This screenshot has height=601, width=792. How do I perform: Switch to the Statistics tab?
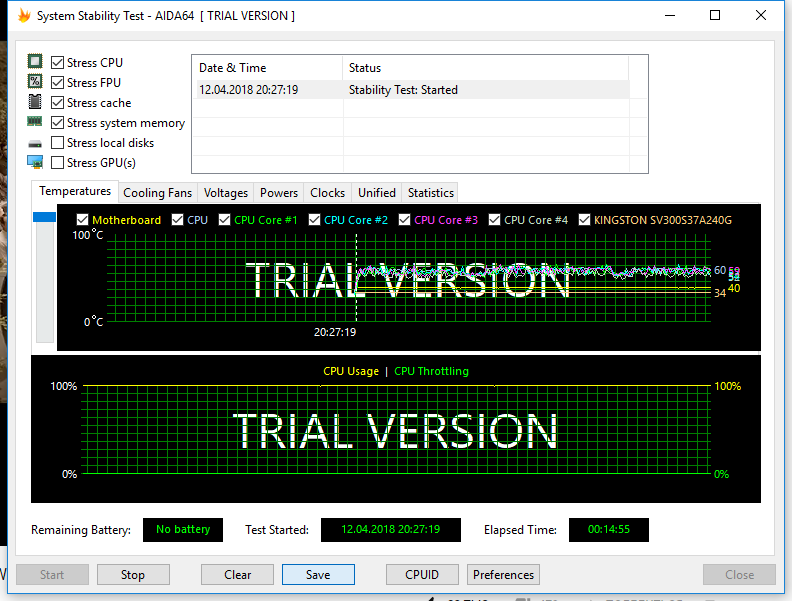click(431, 193)
